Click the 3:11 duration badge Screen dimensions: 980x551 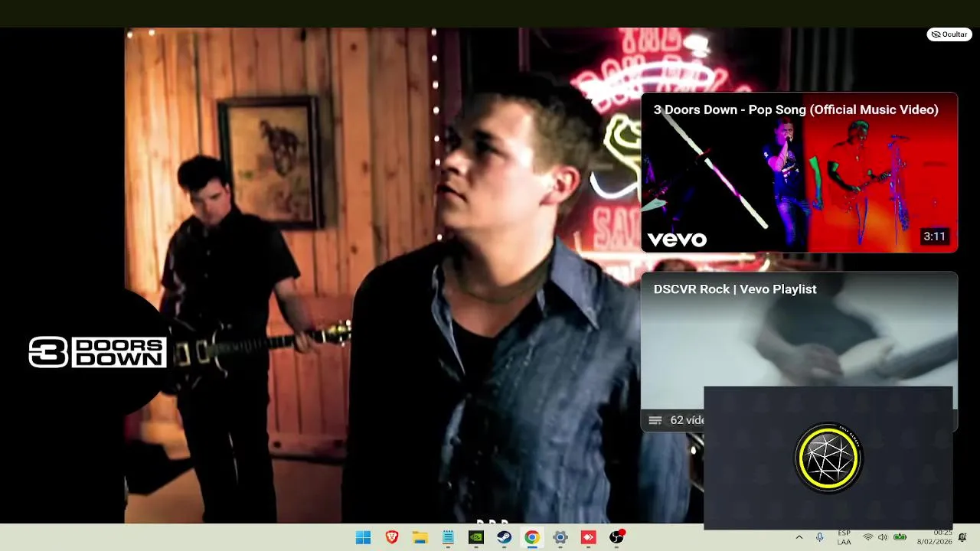pyautogui.click(x=934, y=236)
